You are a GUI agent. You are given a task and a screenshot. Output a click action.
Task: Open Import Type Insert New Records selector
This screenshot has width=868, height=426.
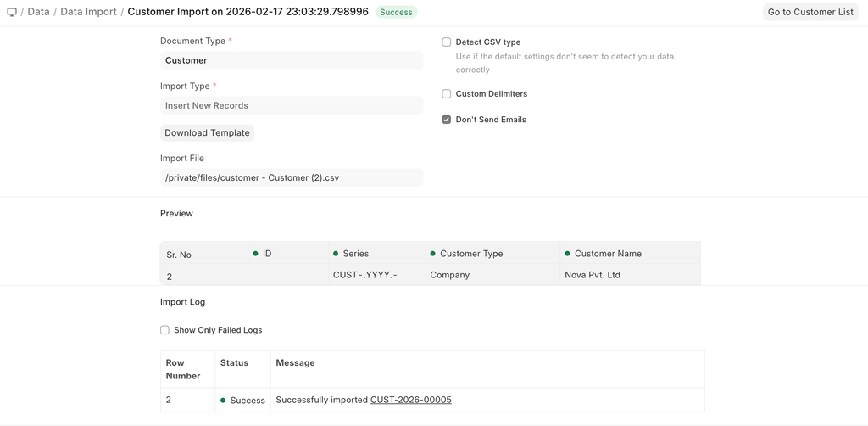click(x=291, y=106)
